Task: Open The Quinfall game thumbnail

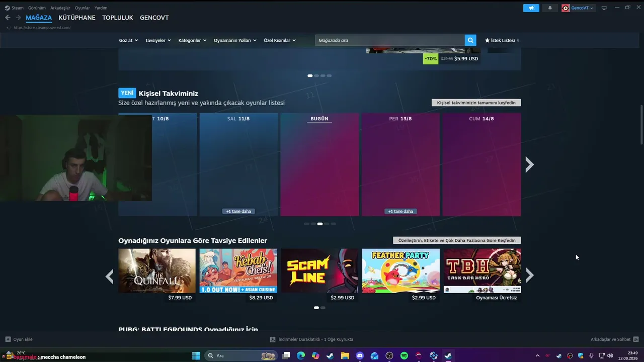Action: [157, 271]
